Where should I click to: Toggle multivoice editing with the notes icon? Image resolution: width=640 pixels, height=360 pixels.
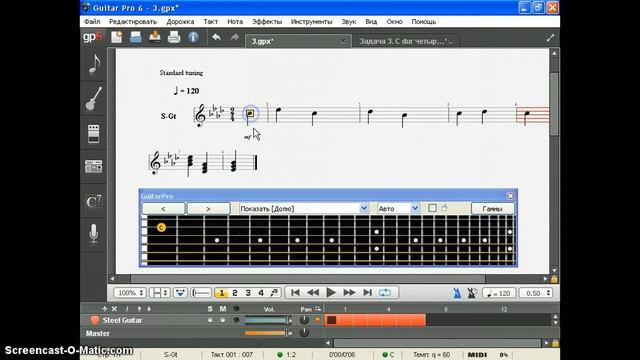(x=275, y=293)
